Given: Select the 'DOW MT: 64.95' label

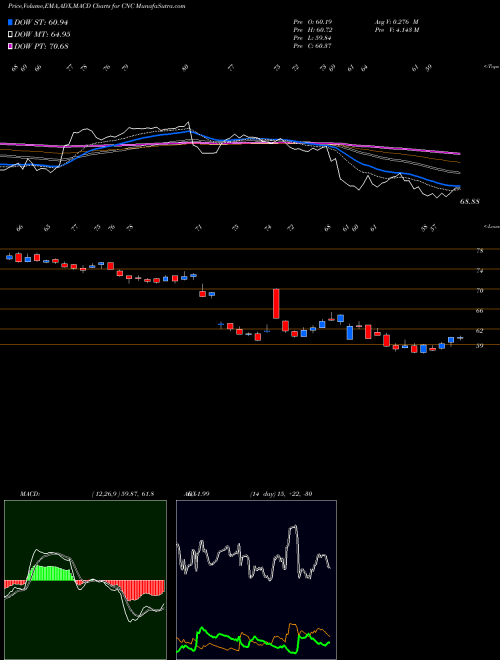Looking at the screenshot, I should [x=42, y=35].
